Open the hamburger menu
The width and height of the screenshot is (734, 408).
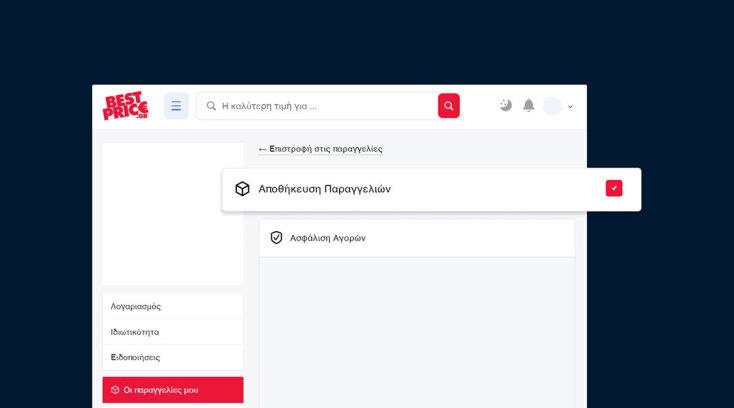coord(176,106)
